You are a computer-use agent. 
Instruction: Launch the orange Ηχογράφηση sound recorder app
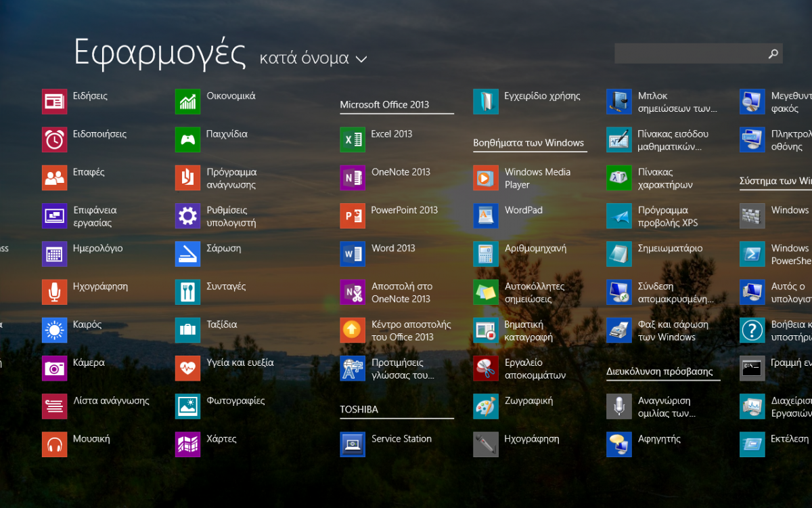[54, 292]
